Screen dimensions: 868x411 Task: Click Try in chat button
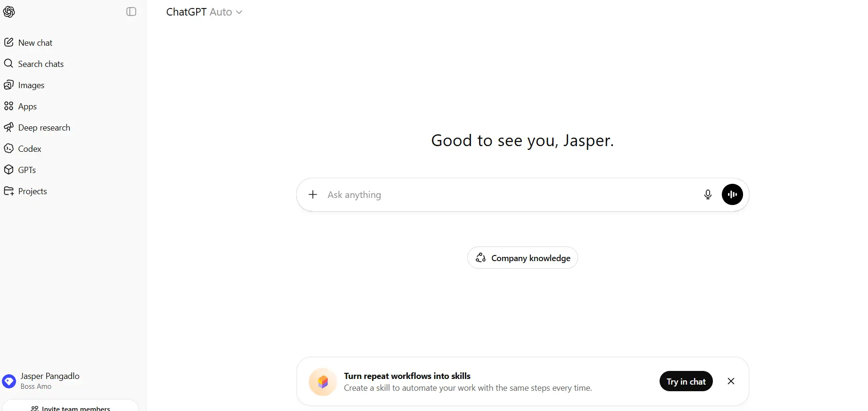point(686,381)
